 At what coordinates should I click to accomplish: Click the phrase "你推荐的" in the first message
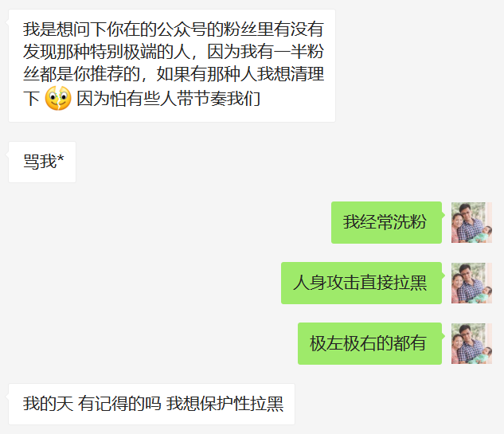click(x=107, y=75)
